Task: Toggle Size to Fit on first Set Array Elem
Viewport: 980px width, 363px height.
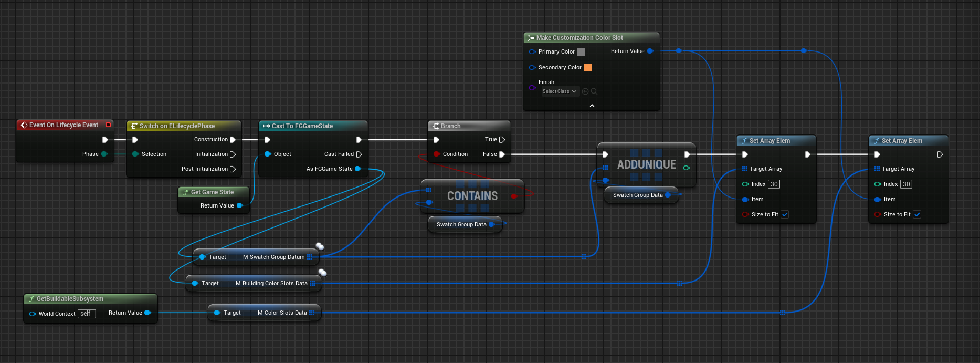Action: tap(785, 214)
